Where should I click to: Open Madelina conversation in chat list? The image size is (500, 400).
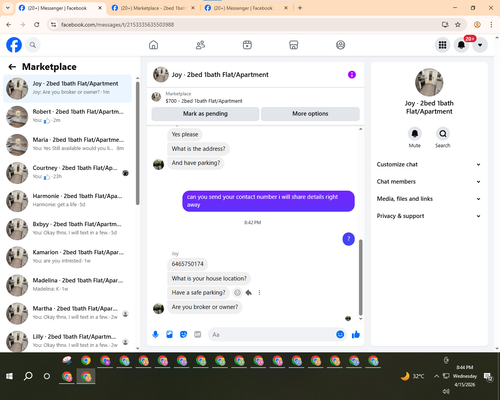click(67, 285)
